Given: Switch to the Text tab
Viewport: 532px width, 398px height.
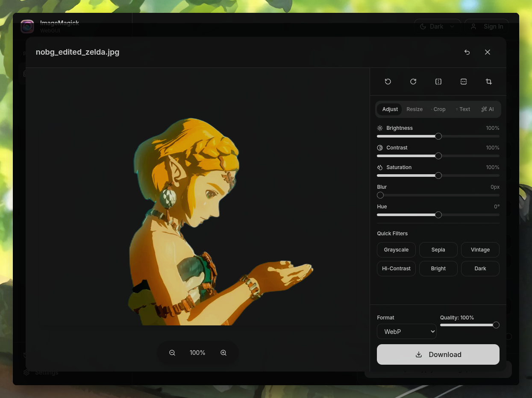Looking at the screenshot, I should [x=463, y=109].
